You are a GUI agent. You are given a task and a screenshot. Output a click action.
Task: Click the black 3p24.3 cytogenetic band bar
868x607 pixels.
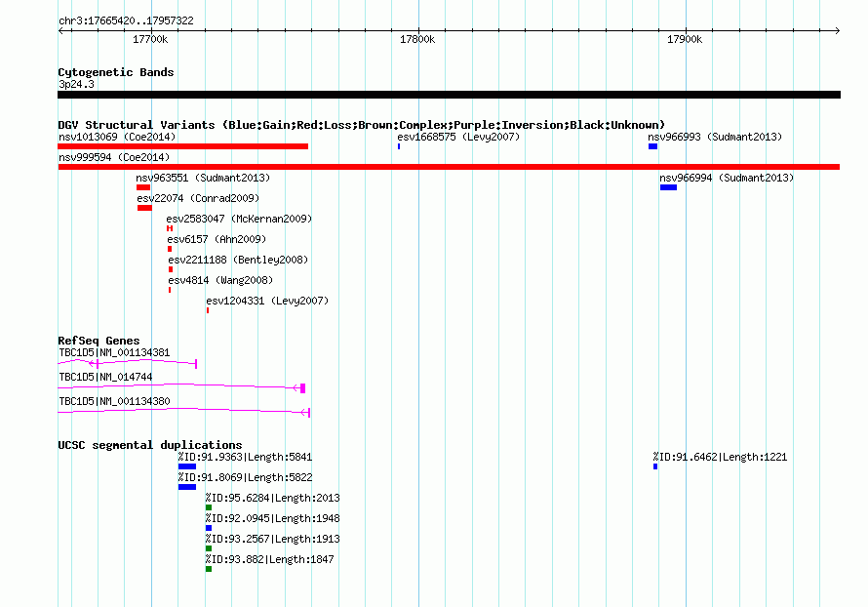point(449,95)
